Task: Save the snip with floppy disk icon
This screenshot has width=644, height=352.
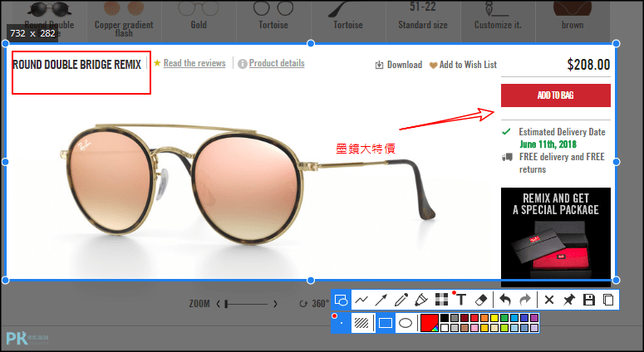Action: [589, 300]
